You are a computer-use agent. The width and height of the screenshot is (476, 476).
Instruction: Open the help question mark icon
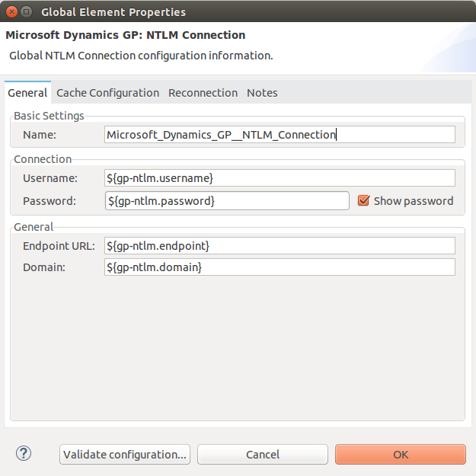coord(24,454)
